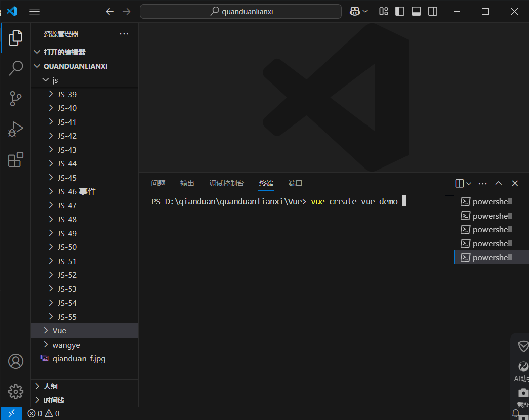The image size is (529, 420).
Task: Switch to the 问题 tab
Action: click(158, 183)
